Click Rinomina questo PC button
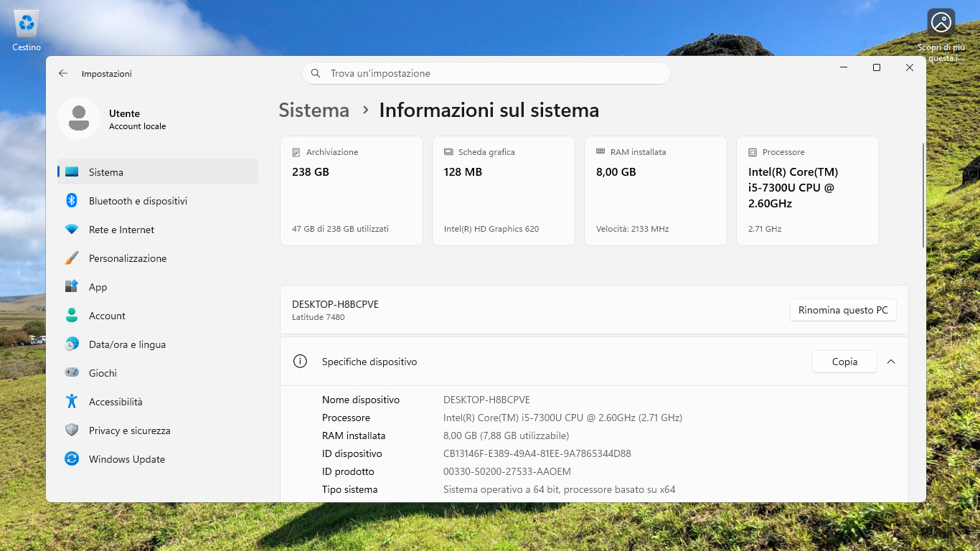This screenshot has width=980, height=551. (843, 310)
